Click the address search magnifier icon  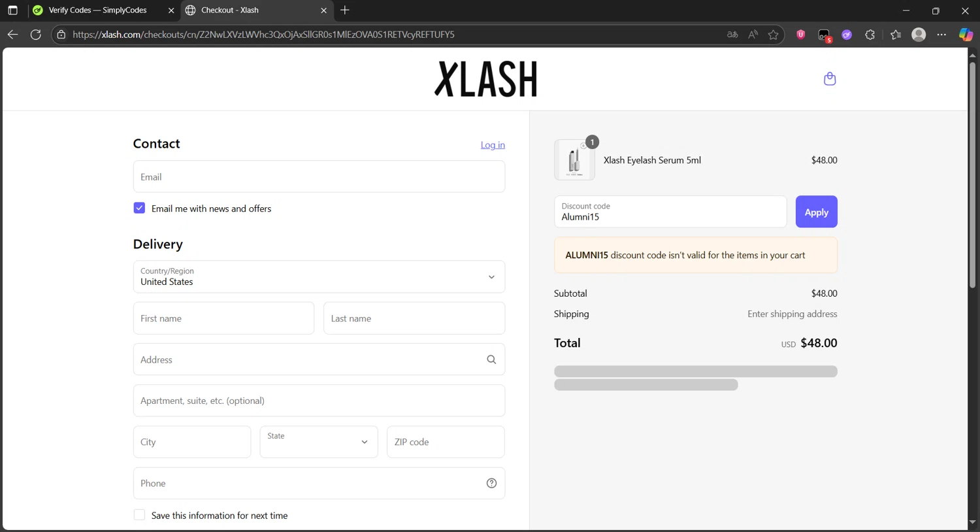point(491,359)
